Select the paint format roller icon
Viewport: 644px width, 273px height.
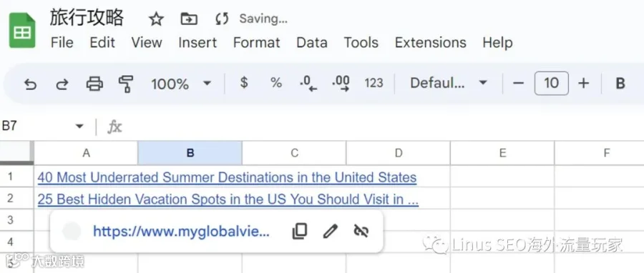click(x=126, y=84)
